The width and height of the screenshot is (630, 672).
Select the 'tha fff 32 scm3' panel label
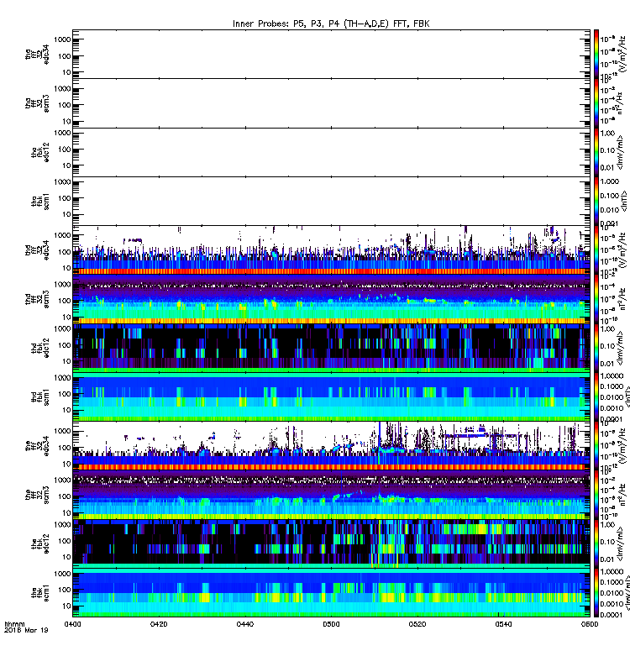pos(37,103)
